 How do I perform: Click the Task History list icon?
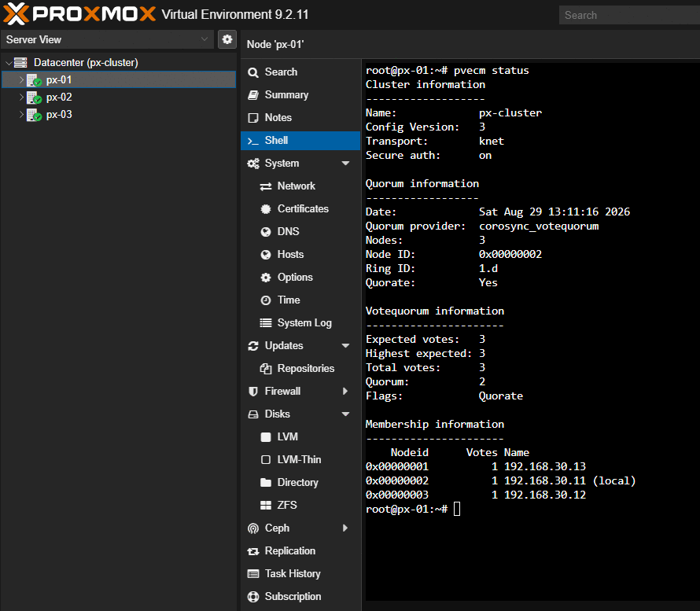tap(253, 574)
